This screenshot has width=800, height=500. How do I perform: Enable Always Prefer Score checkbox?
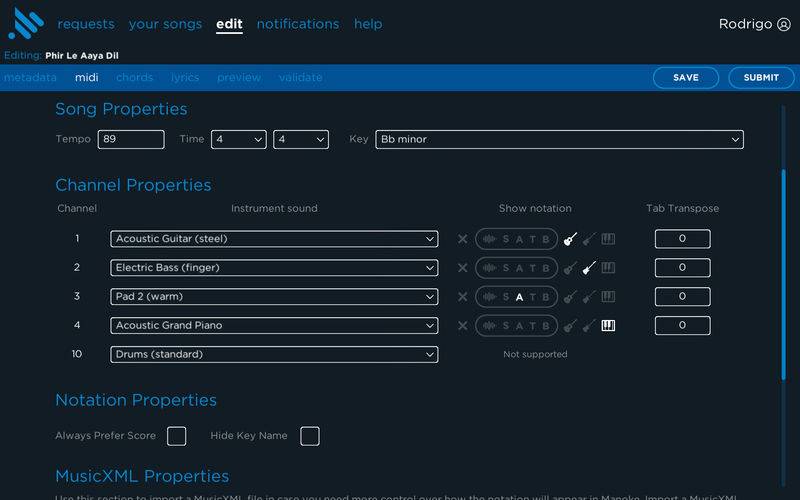click(176, 436)
